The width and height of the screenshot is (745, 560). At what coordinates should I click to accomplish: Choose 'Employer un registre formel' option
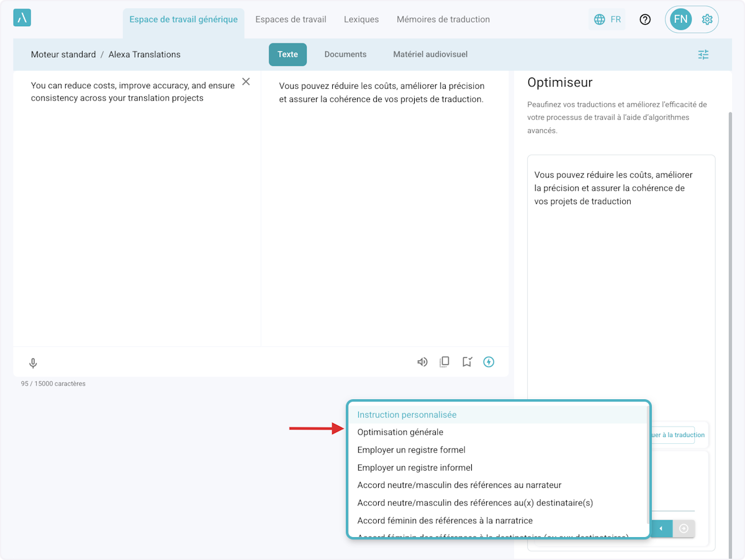point(411,449)
